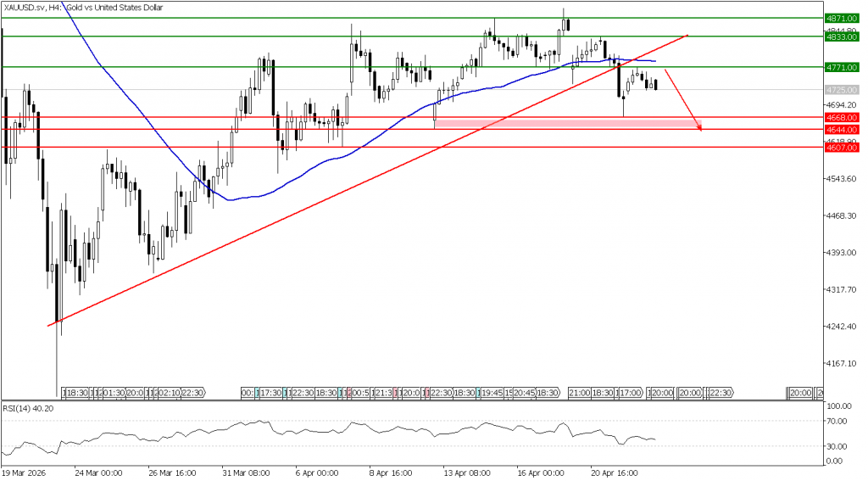The image size is (868, 481).
Task: Click the RSI indicator line in subwindow
Action: click(339, 431)
